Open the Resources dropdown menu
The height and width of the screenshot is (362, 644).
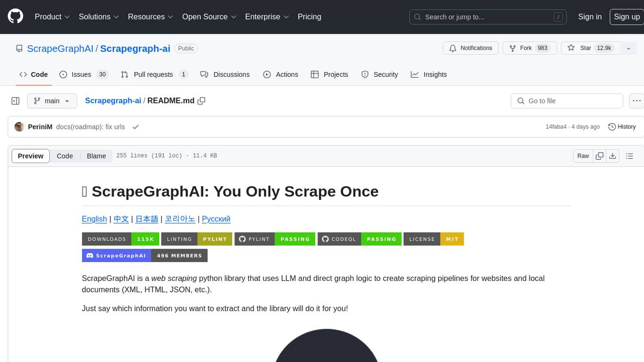[151, 17]
